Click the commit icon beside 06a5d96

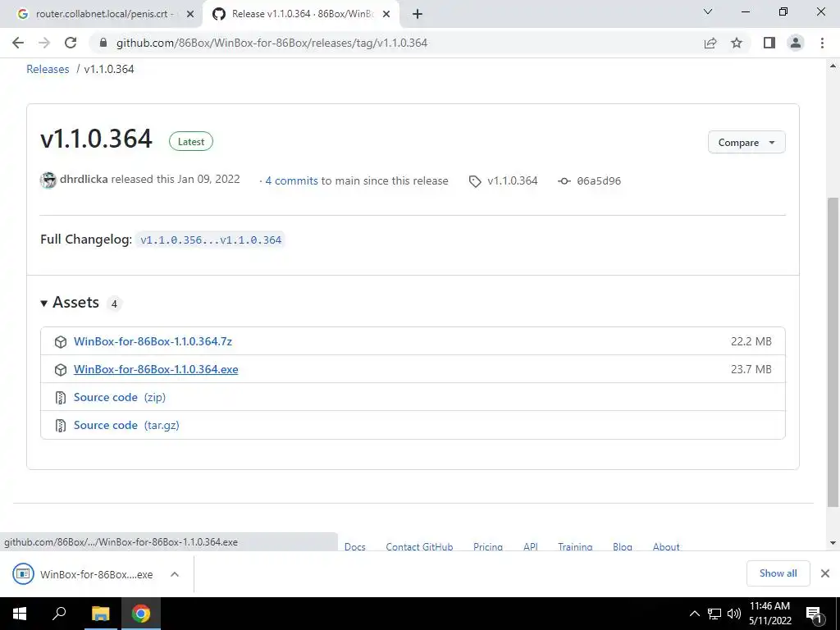point(564,181)
